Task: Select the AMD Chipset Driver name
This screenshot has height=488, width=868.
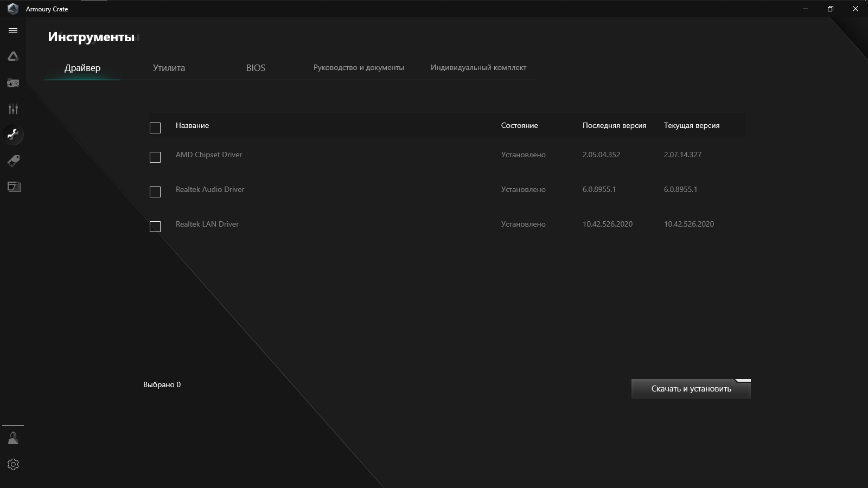Action: pos(209,155)
